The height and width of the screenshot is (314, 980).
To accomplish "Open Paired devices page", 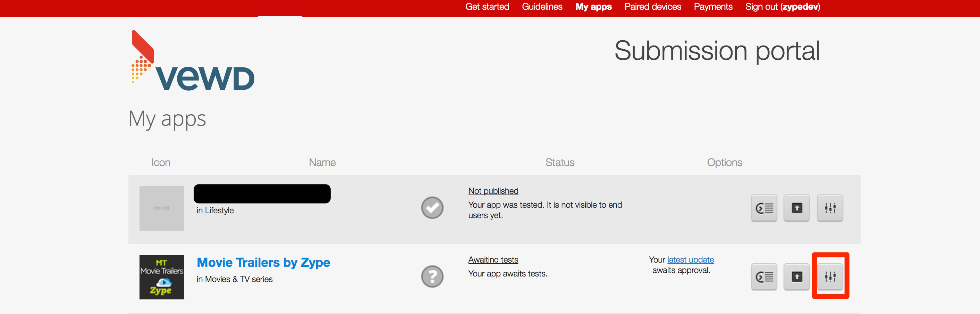I will coord(652,7).
